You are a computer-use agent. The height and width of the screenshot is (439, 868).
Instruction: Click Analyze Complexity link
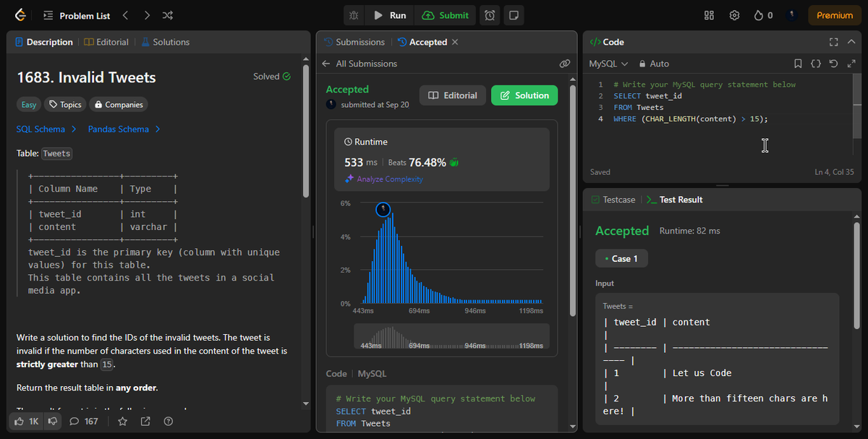[384, 179]
